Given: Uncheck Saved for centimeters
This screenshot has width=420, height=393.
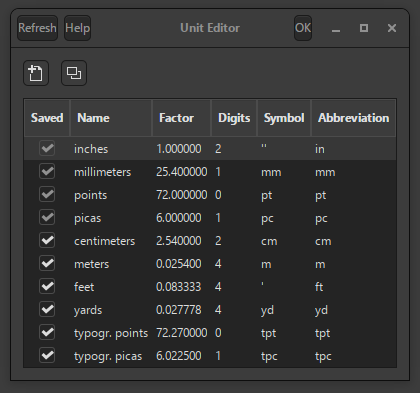Looking at the screenshot, I should (47, 240).
